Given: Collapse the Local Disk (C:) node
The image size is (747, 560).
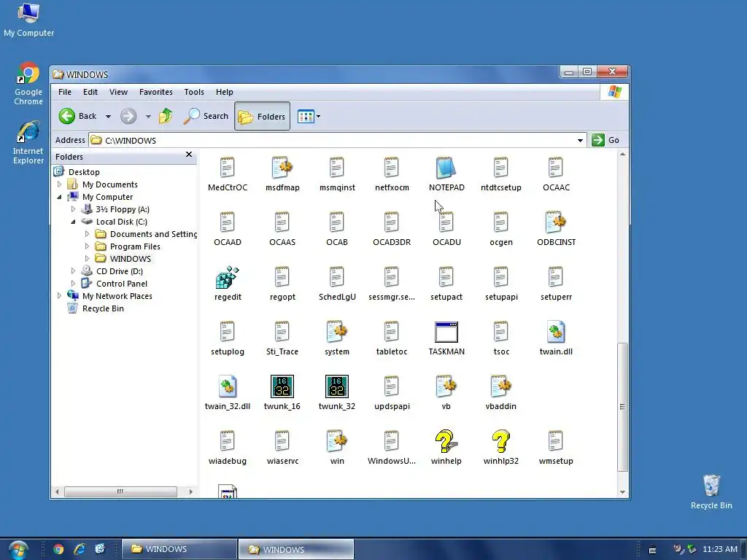Looking at the screenshot, I should point(73,222).
